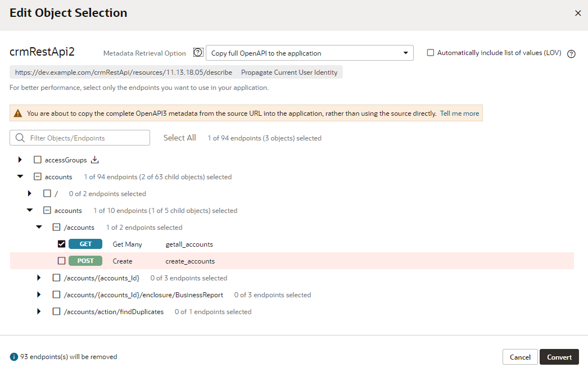Image resolution: width=588 pixels, height=372 pixels.
Task: Focus the Filter Objects/Endpoints field
Action: point(80,138)
